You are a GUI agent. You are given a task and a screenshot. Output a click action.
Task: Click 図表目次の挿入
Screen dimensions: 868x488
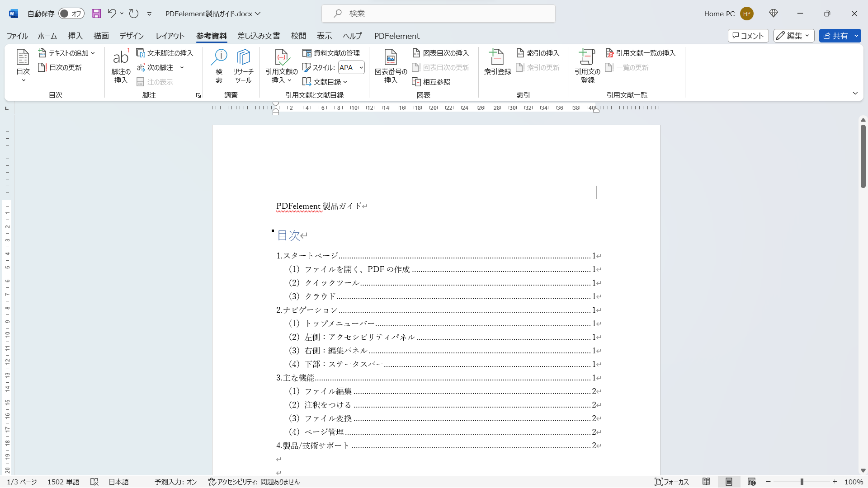441,53
